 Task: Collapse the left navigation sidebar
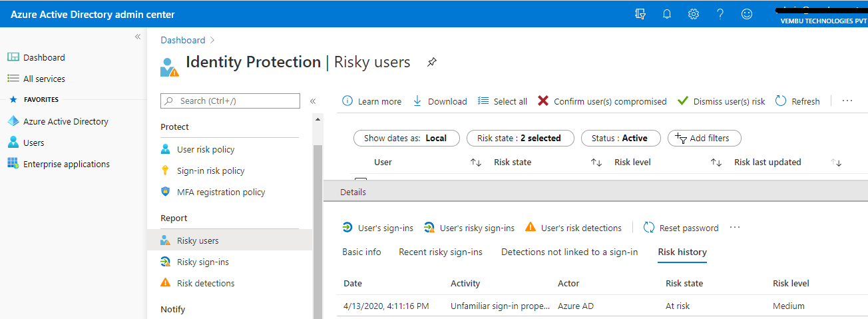coord(138,37)
